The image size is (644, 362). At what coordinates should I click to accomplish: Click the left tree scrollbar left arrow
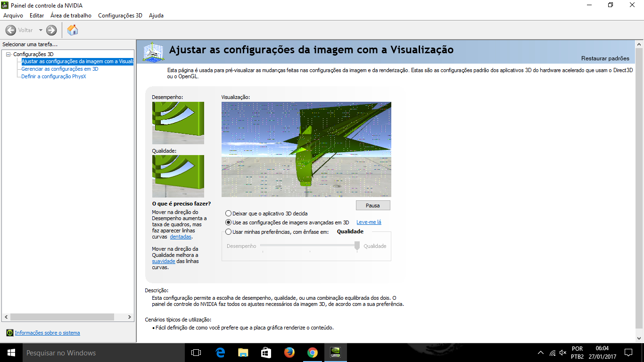pos(6,317)
